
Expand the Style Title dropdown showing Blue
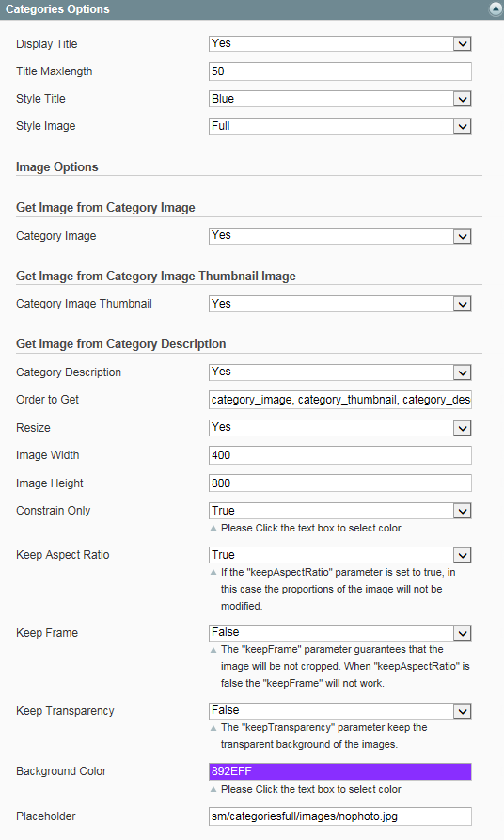340,99
